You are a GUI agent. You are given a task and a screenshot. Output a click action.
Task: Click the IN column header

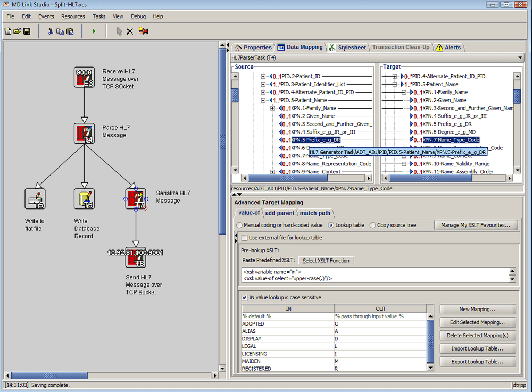pyautogui.click(x=288, y=308)
